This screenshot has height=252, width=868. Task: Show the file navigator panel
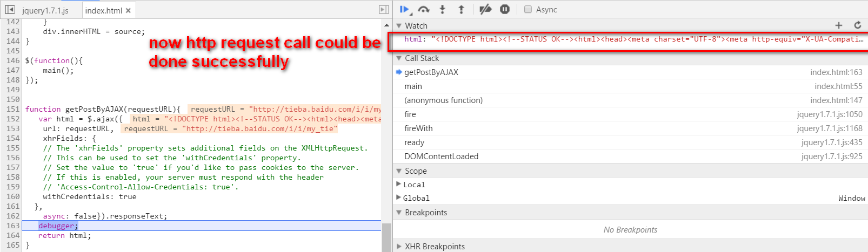9,10
